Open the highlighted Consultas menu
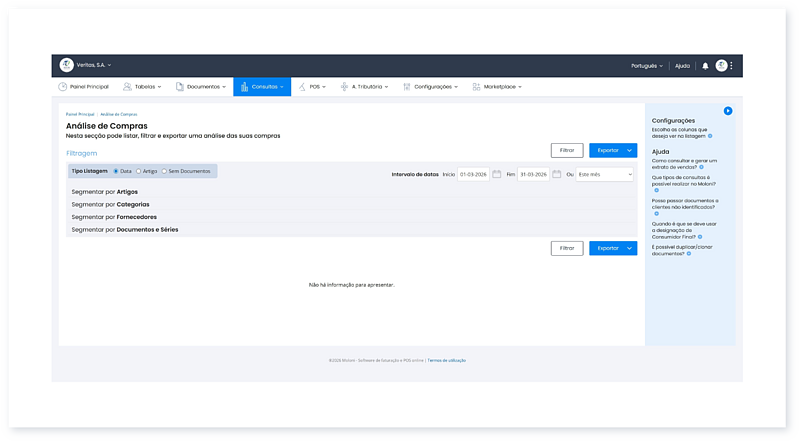Screen dimensions: 800x442 coord(262,87)
